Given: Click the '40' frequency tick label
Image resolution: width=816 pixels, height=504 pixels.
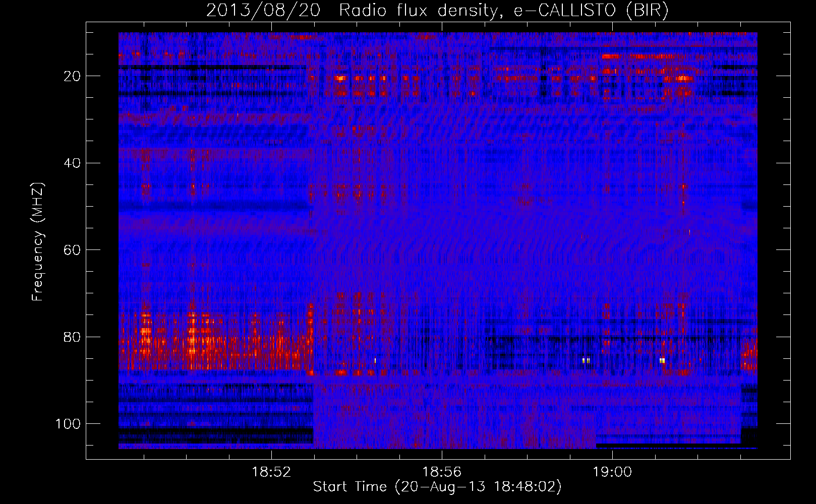Looking at the screenshot, I should click(x=72, y=163).
